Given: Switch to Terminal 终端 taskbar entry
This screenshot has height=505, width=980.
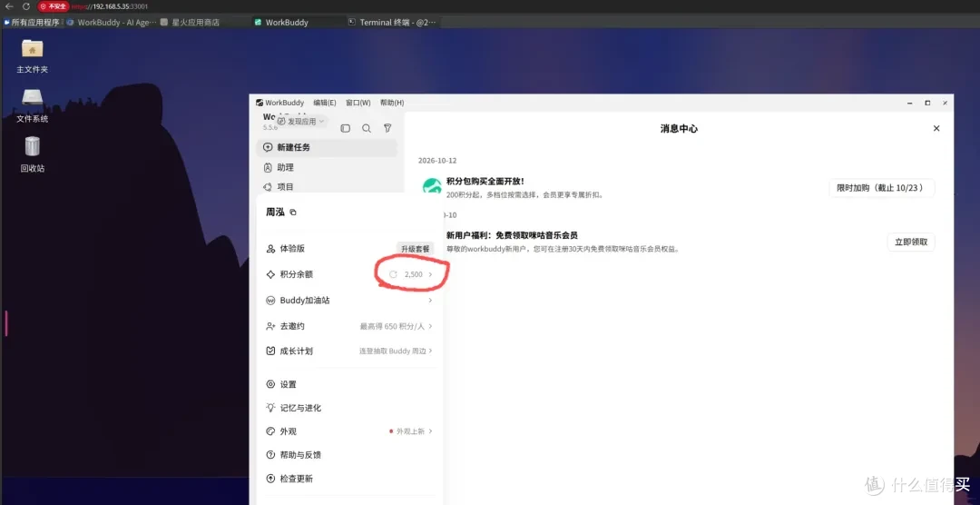Looking at the screenshot, I should click(x=393, y=22).
